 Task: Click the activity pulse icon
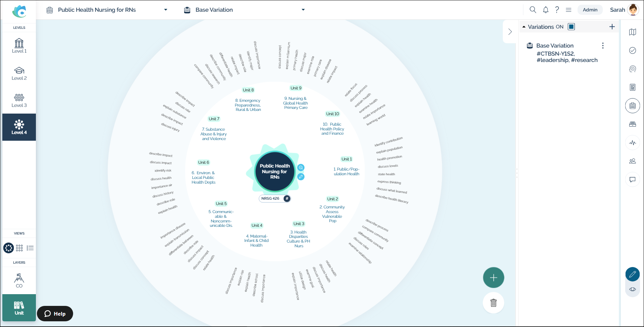[633, 143]
